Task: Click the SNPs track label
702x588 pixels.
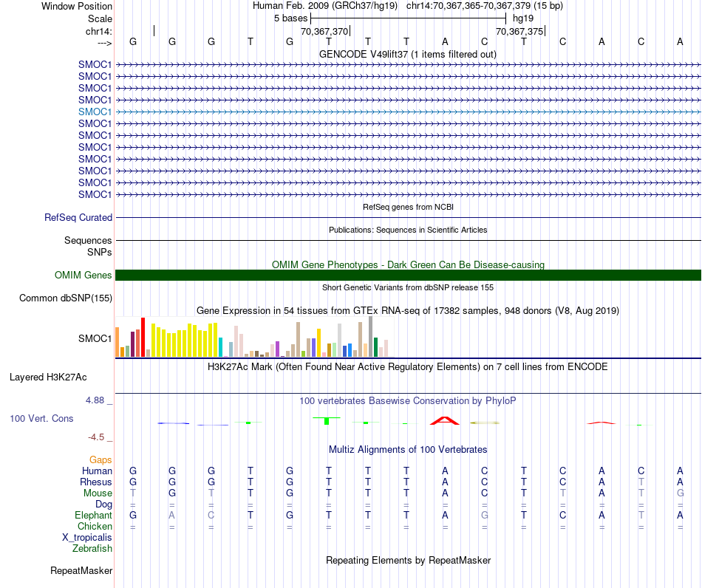Action: [x=100, y=253]
